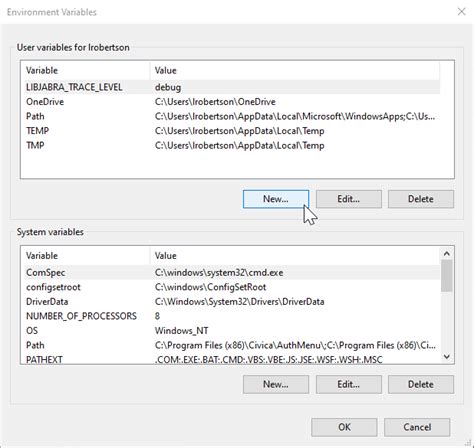The width and height of the screenshot is (474, 448).
Task: Click system variables scrollbar down arrow
Action: coord(447,357)
